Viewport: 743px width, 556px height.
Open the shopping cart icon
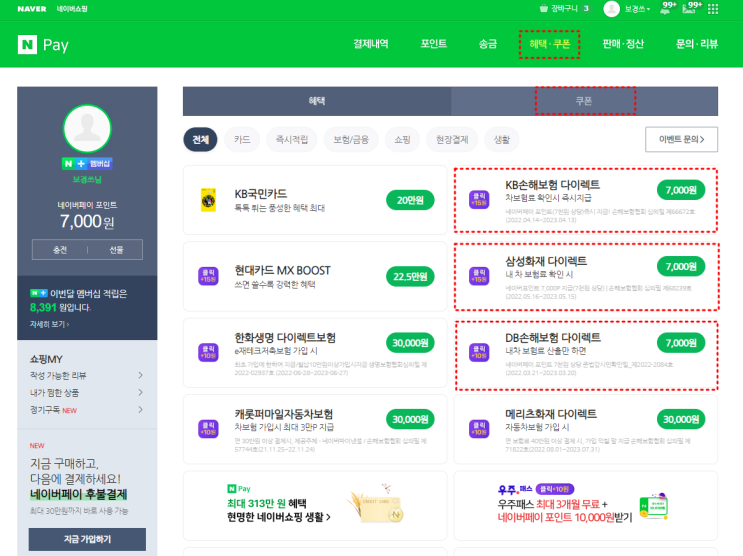[x=544, y=9]
